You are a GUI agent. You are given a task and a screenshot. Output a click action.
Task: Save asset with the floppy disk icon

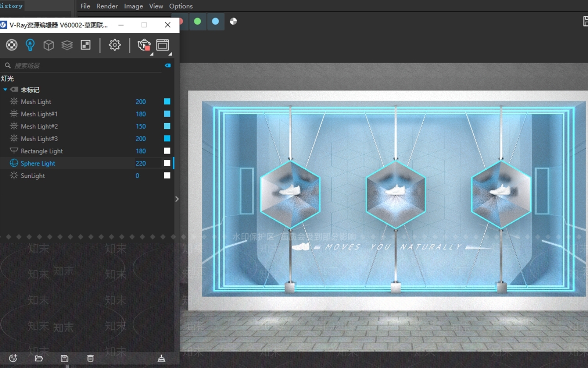point(64,358)
